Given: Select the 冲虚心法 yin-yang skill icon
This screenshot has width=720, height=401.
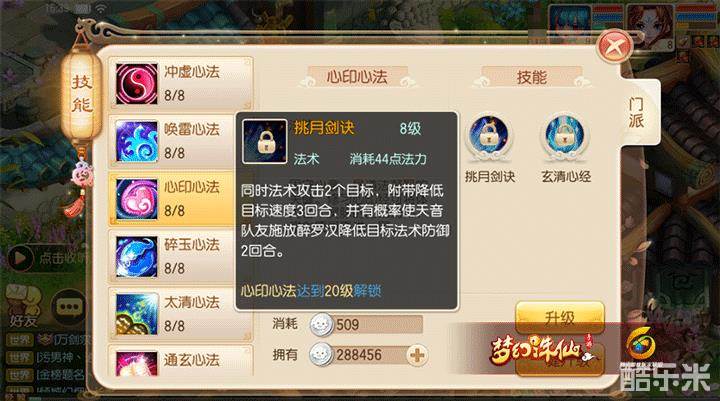Looking at the screenshot, I should click(x=136, y=84).
